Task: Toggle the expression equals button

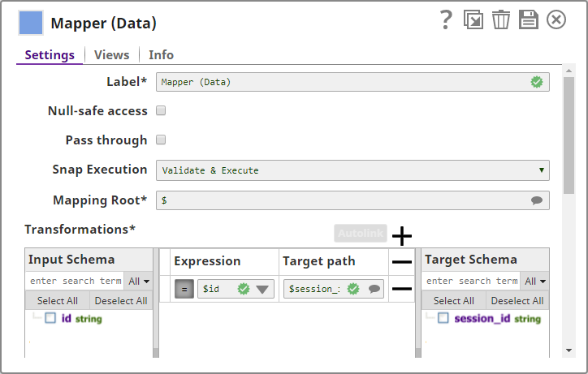Action: point(184,289)
